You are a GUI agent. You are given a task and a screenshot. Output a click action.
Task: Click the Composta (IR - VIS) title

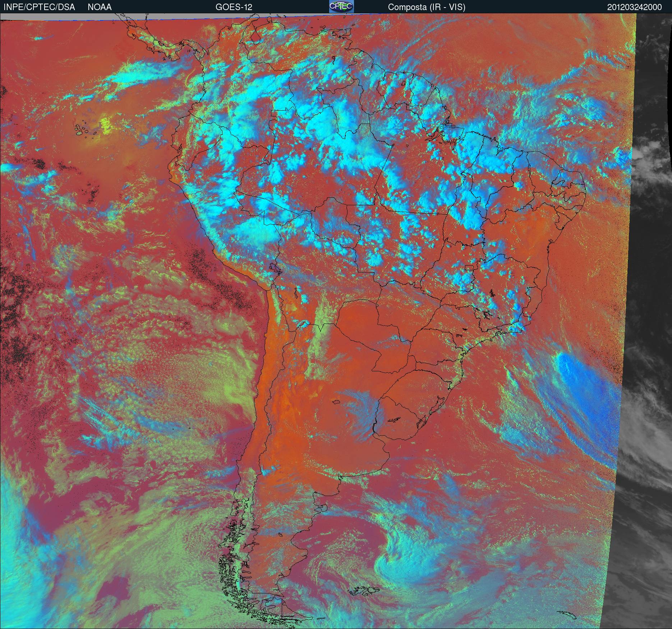(x=427, y=7)
